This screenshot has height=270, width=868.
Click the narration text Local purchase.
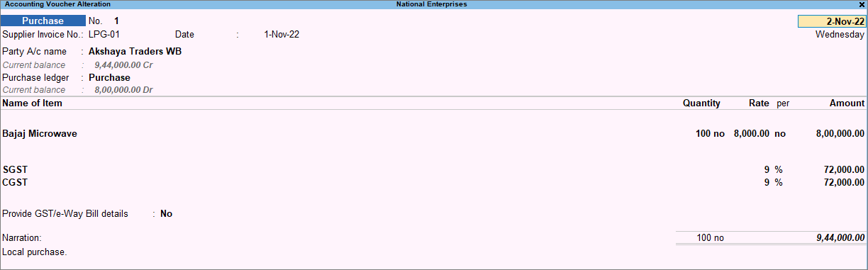(35, 252)
